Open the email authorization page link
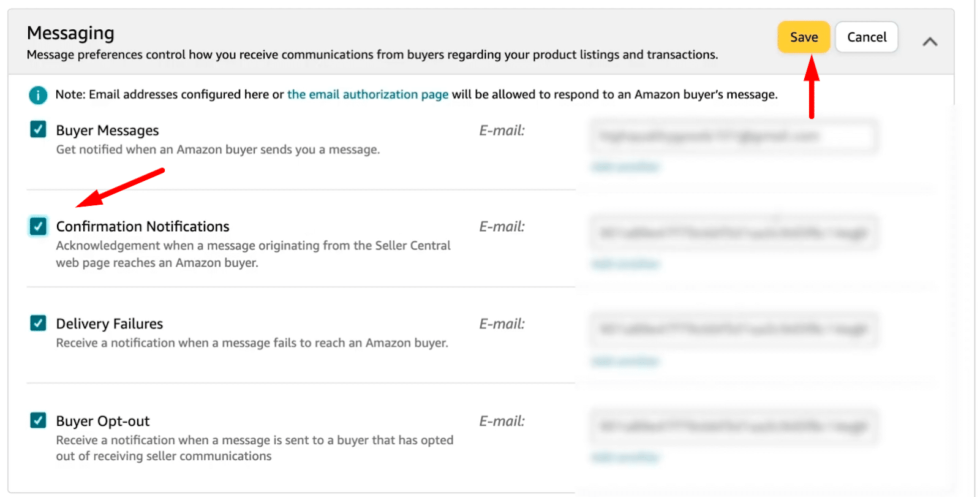This screenshot has width=980, height=497. [x=367, y=94]
